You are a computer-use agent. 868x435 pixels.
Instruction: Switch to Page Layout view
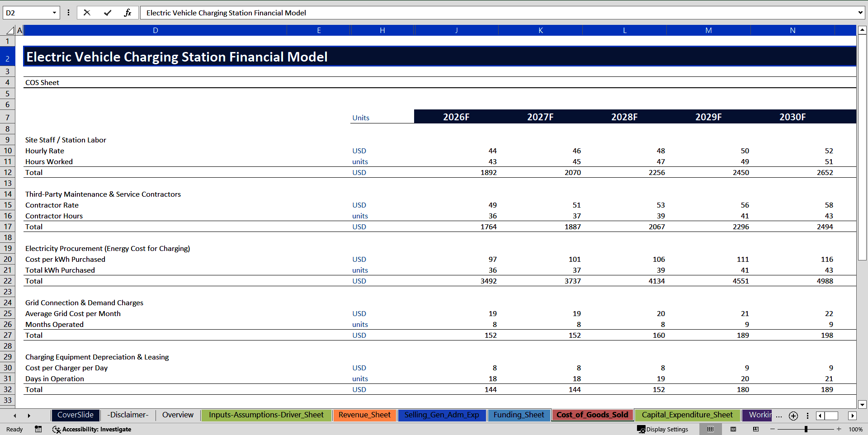tap(733, 429)
